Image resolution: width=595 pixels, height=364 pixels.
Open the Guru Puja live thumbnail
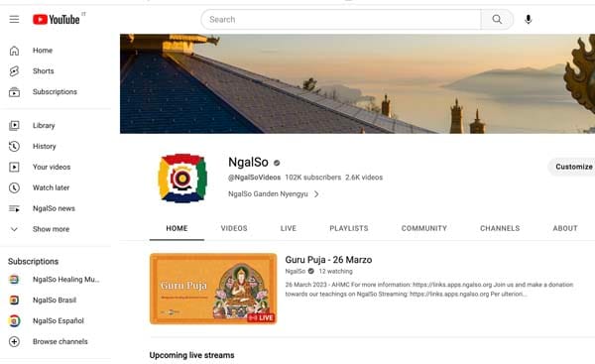(213, 289)
